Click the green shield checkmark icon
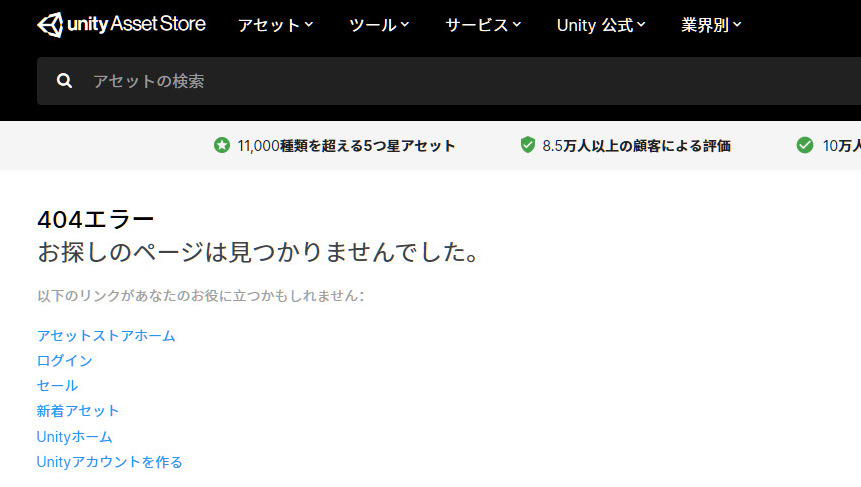The width and height of the screenshot is (861, 487). pyautogui.click(x=528, y=145)
